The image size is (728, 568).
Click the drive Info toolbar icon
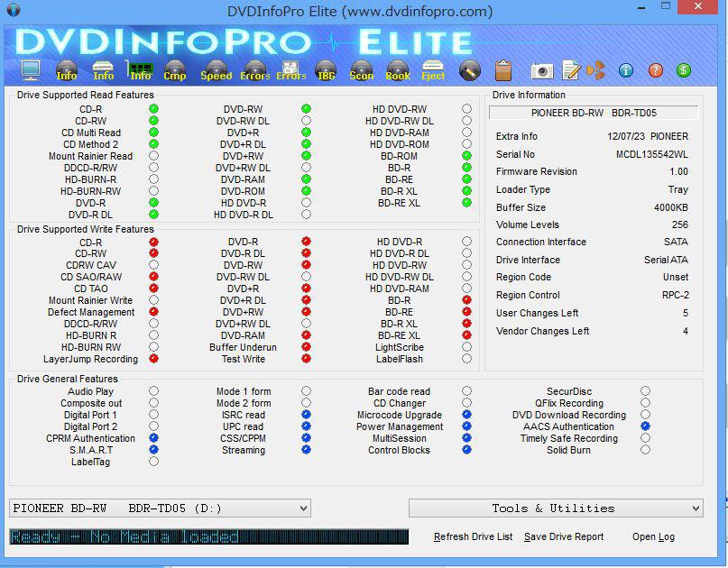103,70
